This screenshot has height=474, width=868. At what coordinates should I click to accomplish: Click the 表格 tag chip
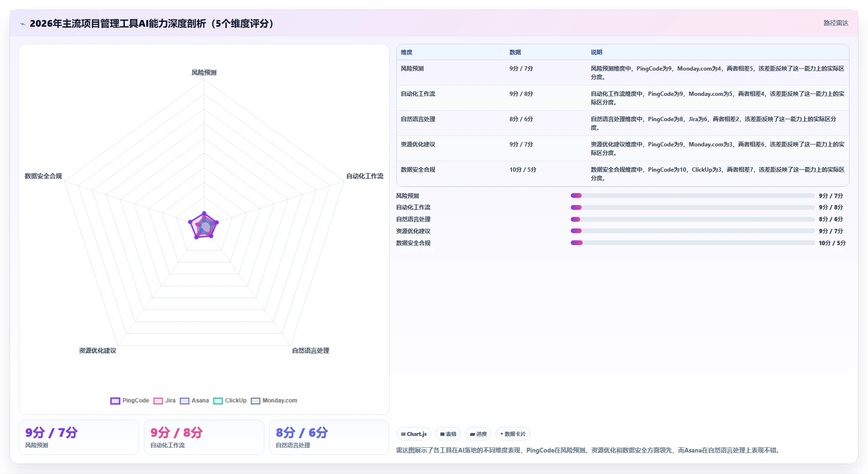coord(448,434)
